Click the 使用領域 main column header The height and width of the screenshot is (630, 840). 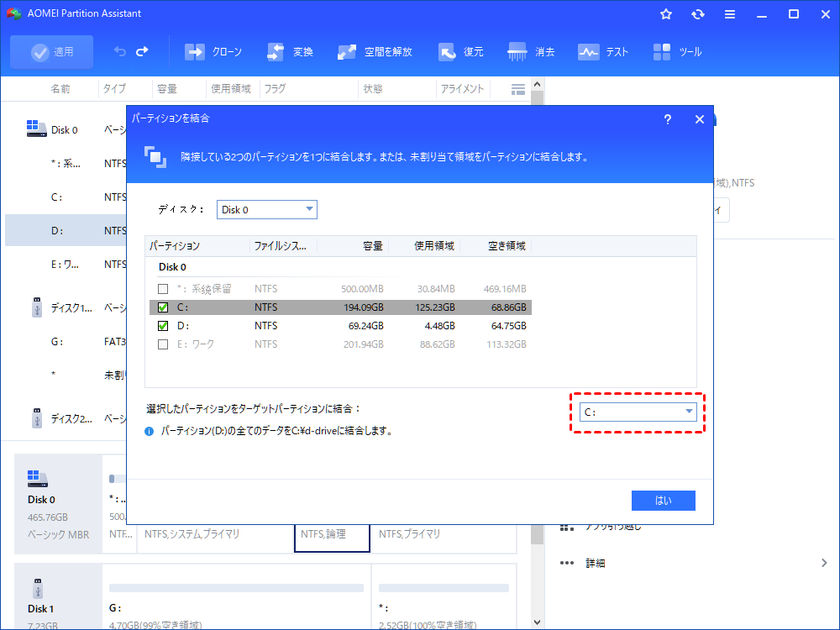click(x=231, y=89)
